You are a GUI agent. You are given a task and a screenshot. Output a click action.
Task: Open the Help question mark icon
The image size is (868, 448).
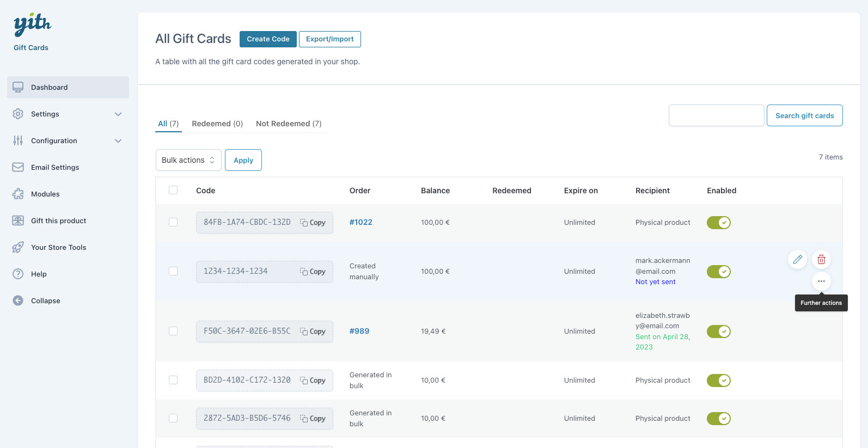coord(18,274)
